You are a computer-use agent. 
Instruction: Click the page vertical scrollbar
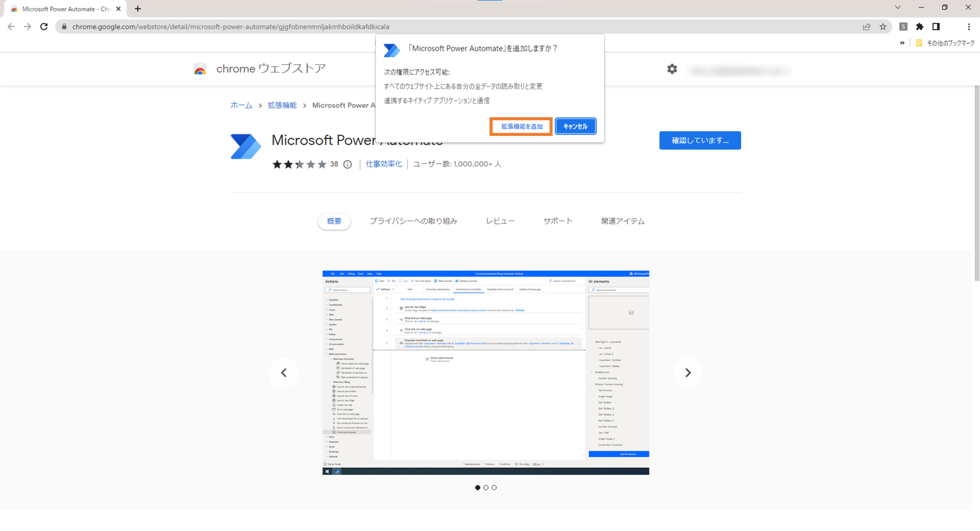(x=976, y=182)
